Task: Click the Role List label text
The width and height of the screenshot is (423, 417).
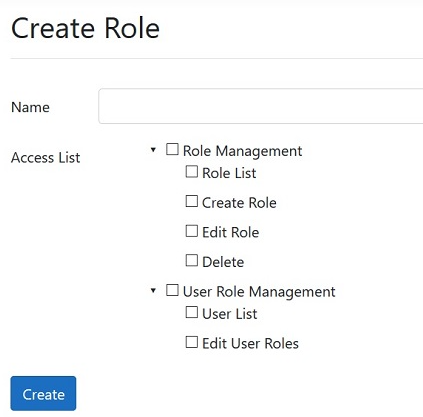Action: pos(229,173)
